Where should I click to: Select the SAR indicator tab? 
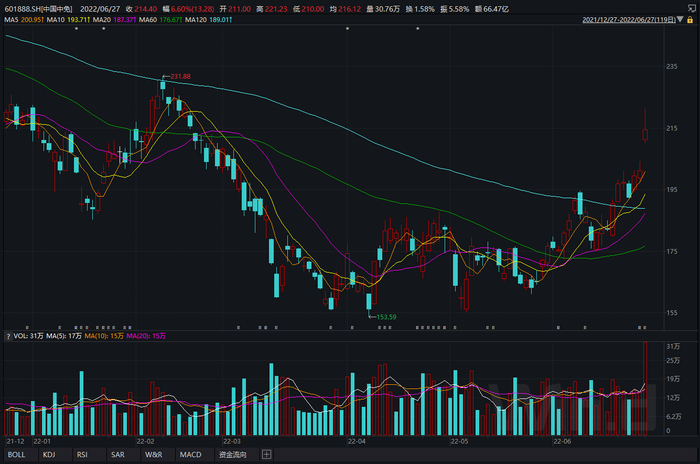[117, 454]
